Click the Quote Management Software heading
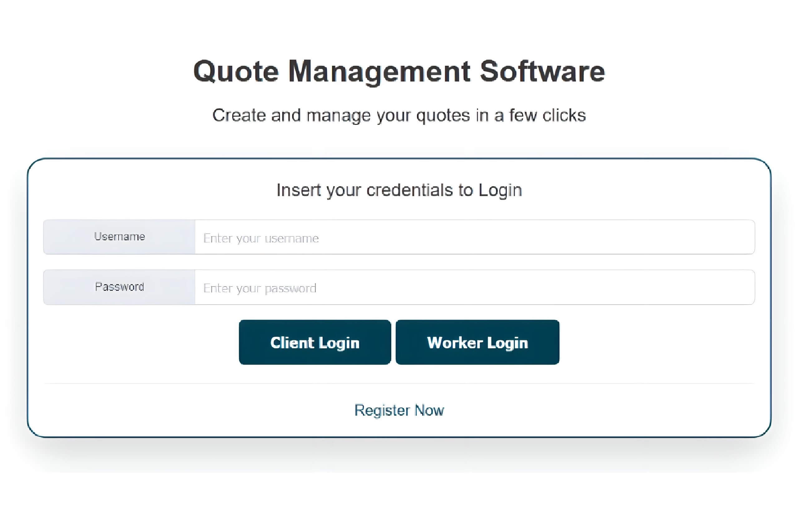This screenshot has height=532, width=799. click(x=399, y=71)
